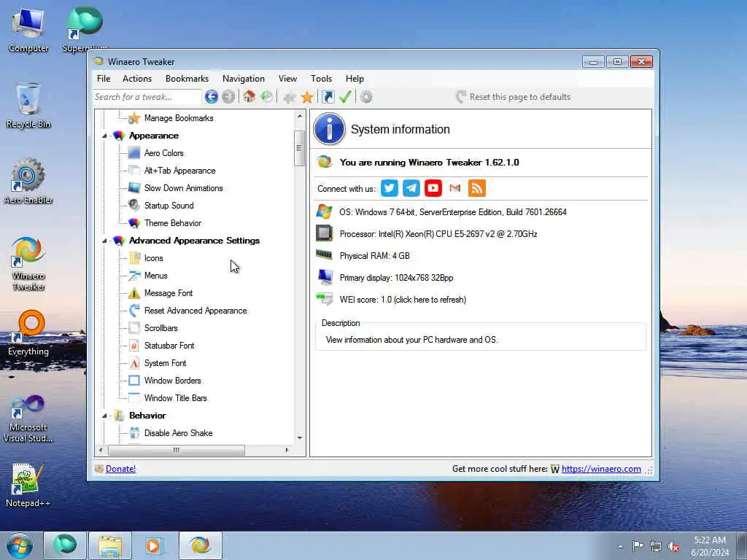Click the add bookmark plus-star icon
Image resolution: width=747 pixels, height=560 pixels.
coord(289,97)
